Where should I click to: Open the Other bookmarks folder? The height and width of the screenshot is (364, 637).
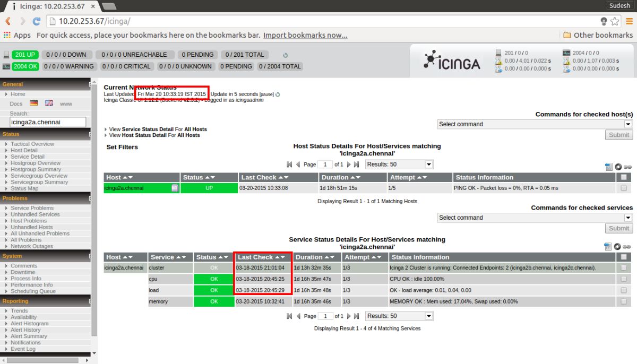tap(598, 35)
